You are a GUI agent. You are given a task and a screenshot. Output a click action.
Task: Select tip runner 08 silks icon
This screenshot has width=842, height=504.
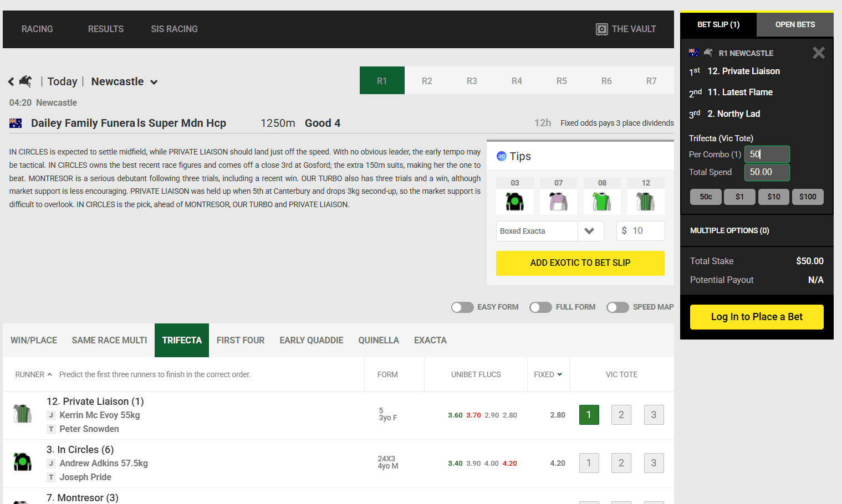pos(602,202)
